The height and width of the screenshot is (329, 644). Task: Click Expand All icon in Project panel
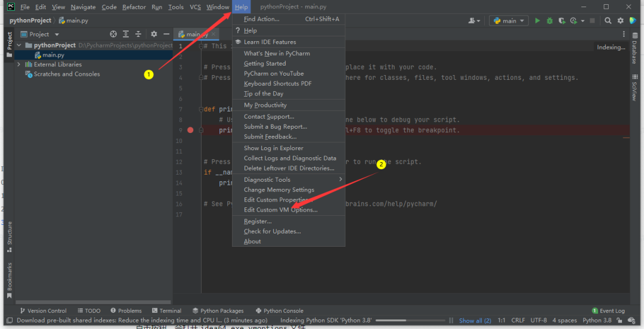126,34
